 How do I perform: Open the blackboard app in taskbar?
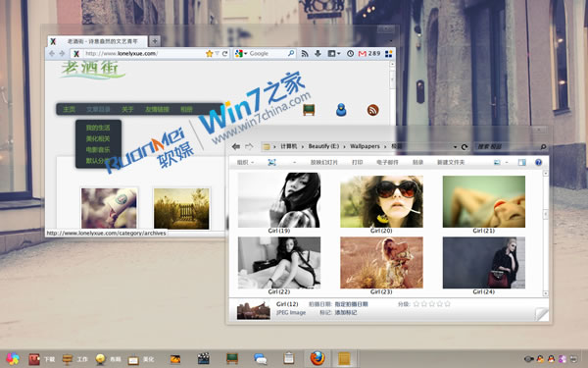click(232, 358)
